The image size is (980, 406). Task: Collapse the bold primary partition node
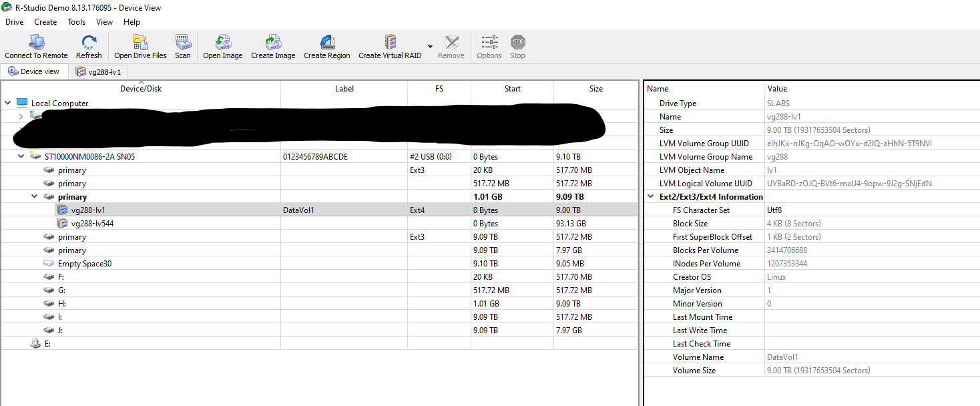point(35,197)
